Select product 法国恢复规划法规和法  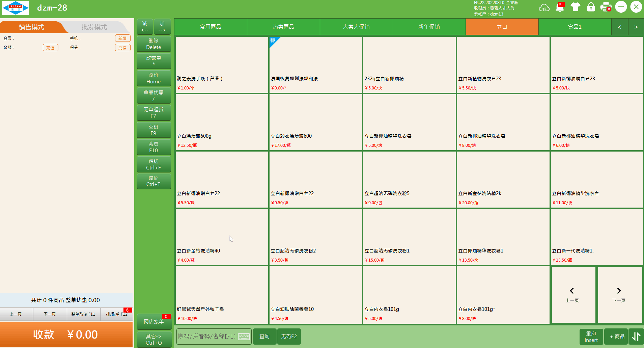(x=315, y=65)
